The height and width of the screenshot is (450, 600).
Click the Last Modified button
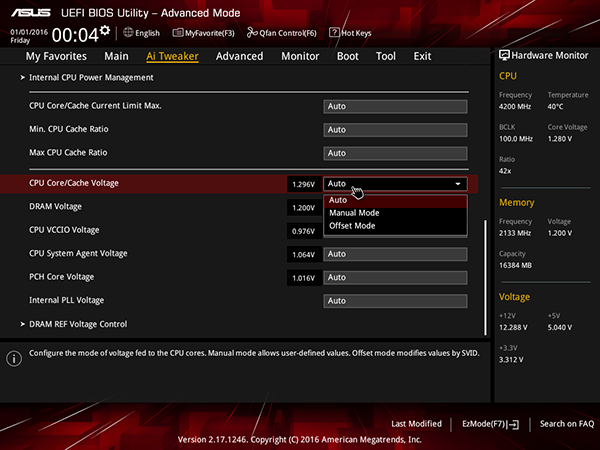point(416,424)
